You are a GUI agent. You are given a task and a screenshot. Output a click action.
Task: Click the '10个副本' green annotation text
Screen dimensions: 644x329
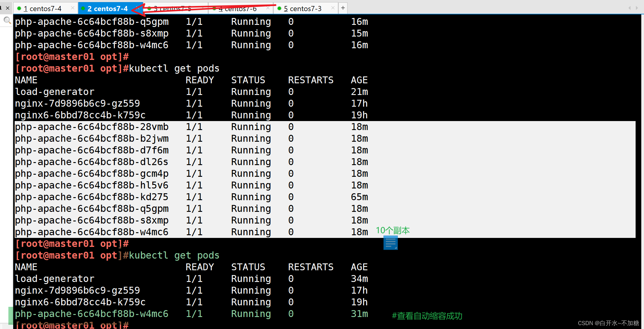pyautogui.click(x=392, y=230)
